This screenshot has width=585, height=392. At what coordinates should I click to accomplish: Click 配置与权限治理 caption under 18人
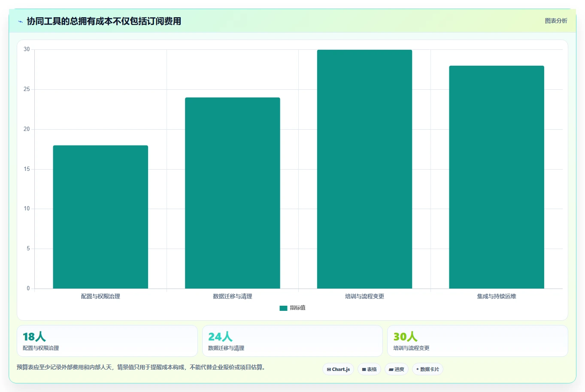(x=41, y=348)
